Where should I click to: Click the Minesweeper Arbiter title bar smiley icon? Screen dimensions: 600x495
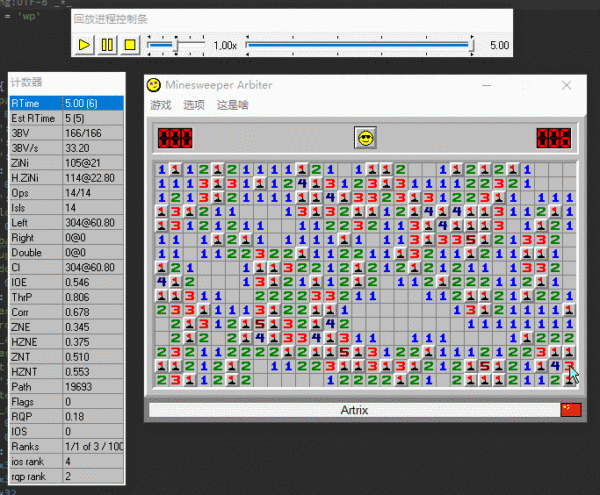point(154,85)
